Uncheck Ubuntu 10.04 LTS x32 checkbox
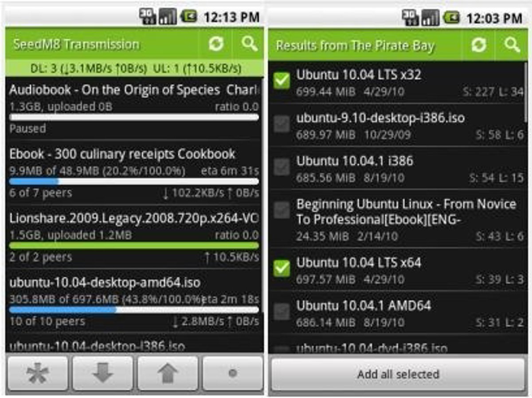The height and width of the screenshot is (398, 532). 282,82
